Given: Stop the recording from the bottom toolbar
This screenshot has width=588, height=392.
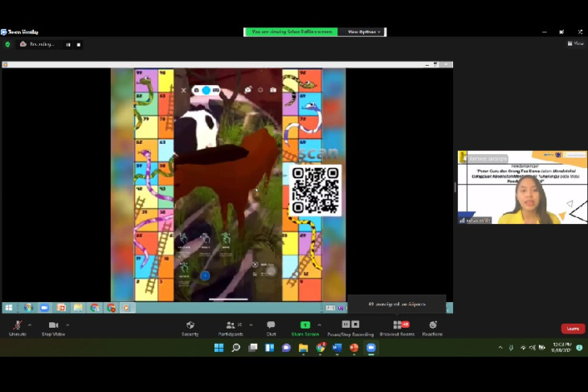Looking at the screenshot, I should [356, 324].
